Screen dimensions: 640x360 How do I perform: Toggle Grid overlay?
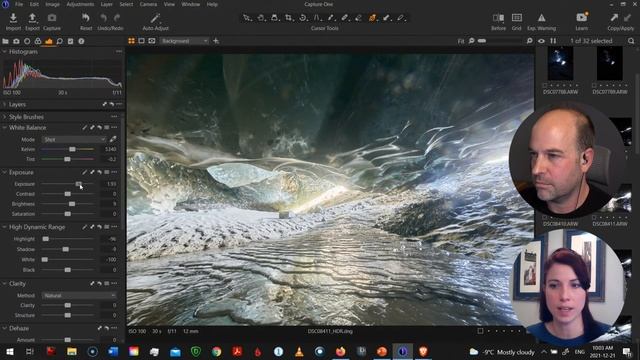(x=517, y=18)
